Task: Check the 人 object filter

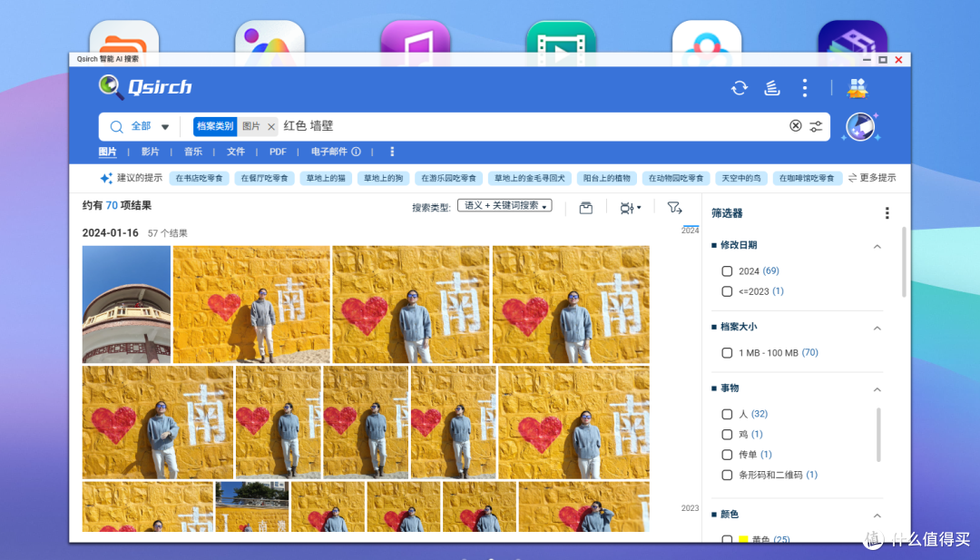Action: pyautogui.click(x=727, y=415)
